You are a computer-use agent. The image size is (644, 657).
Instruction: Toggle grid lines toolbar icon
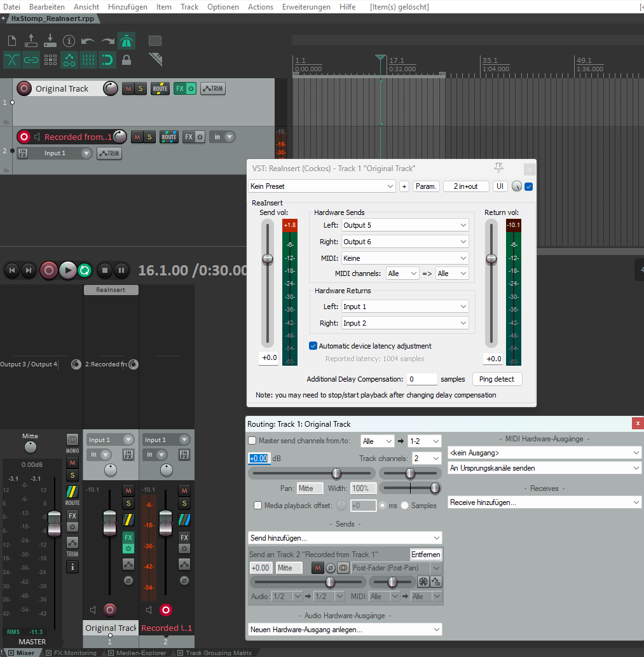88,60
